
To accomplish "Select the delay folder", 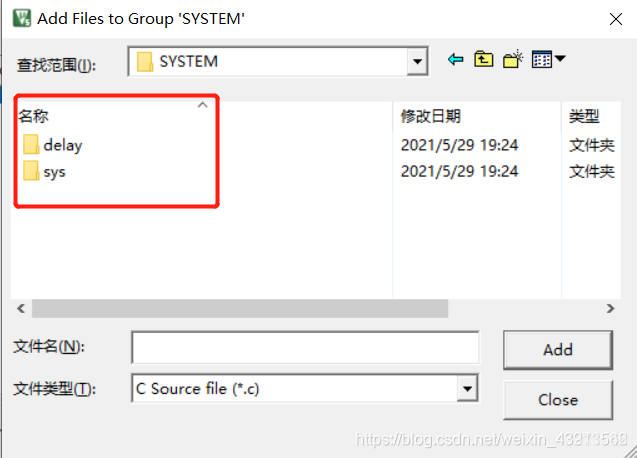I will click(53, 145).
